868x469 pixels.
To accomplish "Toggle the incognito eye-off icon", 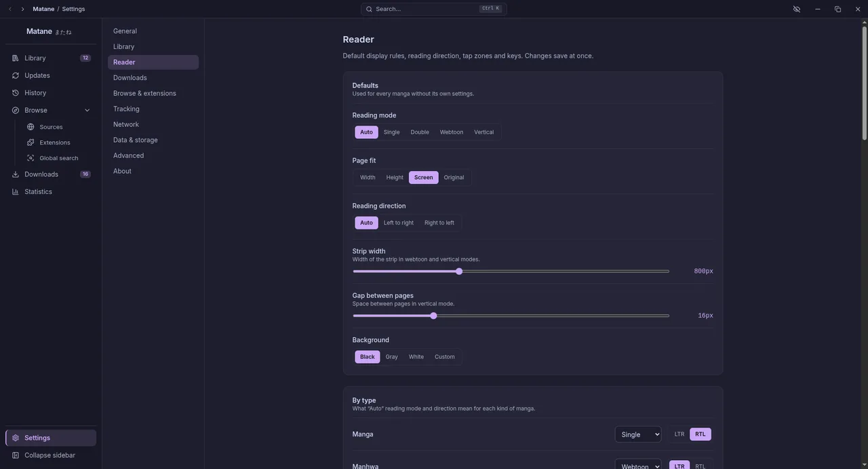I will tap(797, 9).
